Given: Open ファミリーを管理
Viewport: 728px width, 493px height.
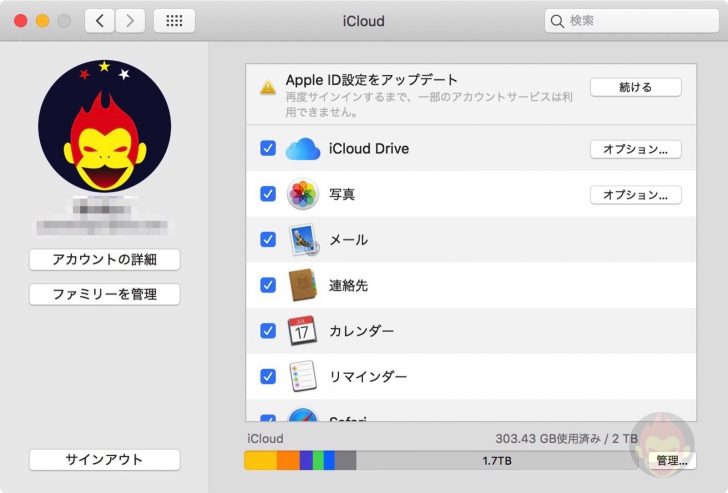Looking at the screenshot, I should 104,294.
